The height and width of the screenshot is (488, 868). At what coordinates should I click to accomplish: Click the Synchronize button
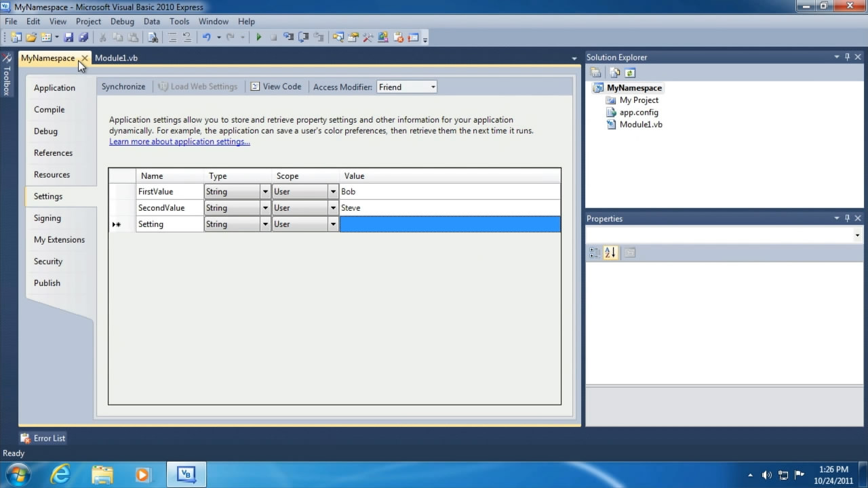pos(123,87)
